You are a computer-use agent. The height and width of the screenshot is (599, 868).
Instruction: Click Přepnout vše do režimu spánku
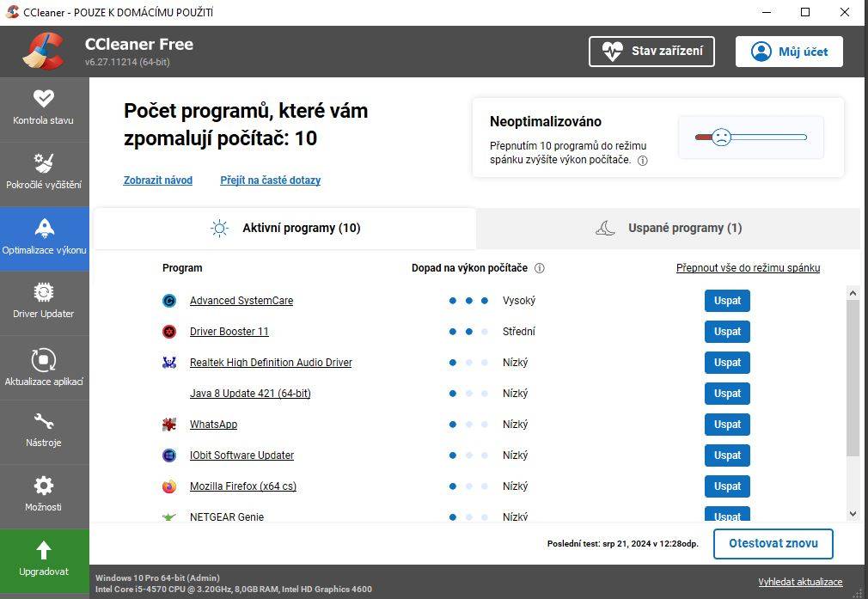pos(748,268)
